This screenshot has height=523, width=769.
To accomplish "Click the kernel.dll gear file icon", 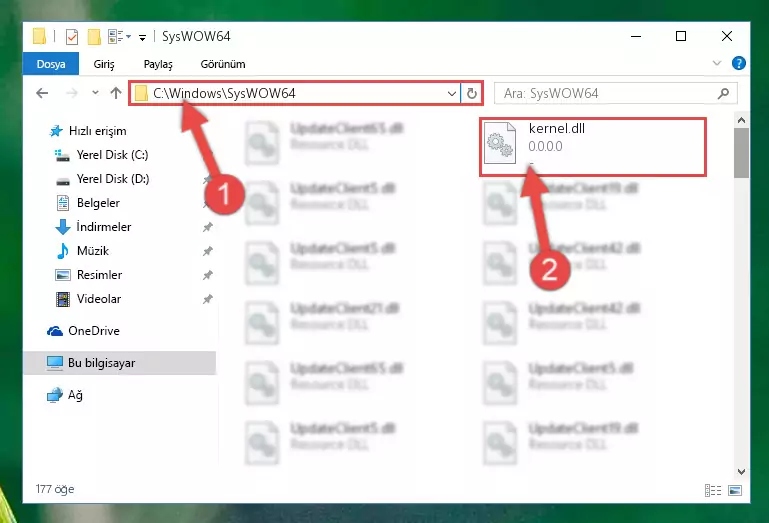I will point(500,143).
